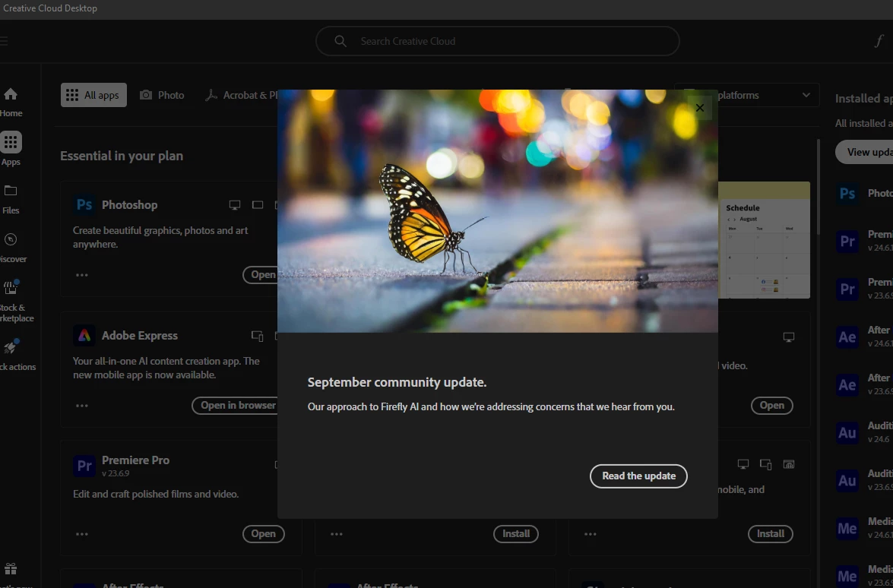Switch to the Photo category tab

pos(163,95)
